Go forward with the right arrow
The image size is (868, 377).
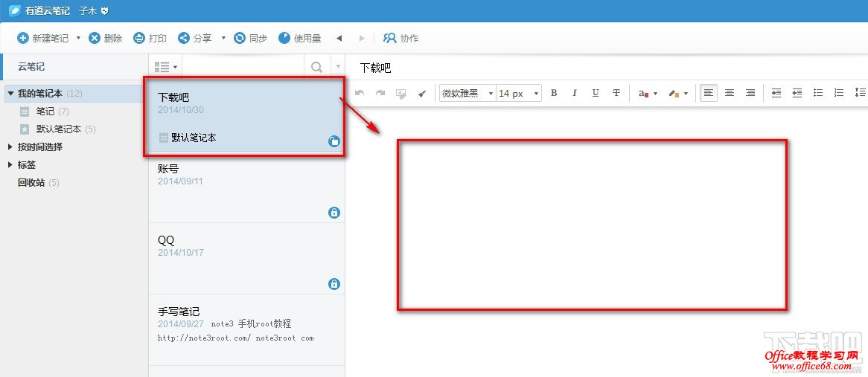point(362,38)
